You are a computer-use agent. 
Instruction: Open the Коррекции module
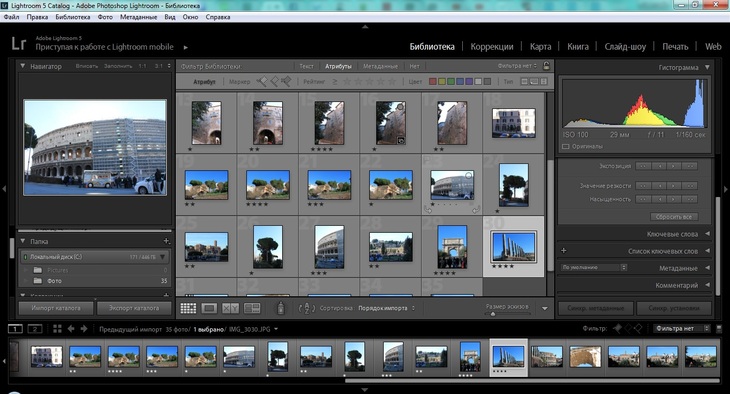492,47
